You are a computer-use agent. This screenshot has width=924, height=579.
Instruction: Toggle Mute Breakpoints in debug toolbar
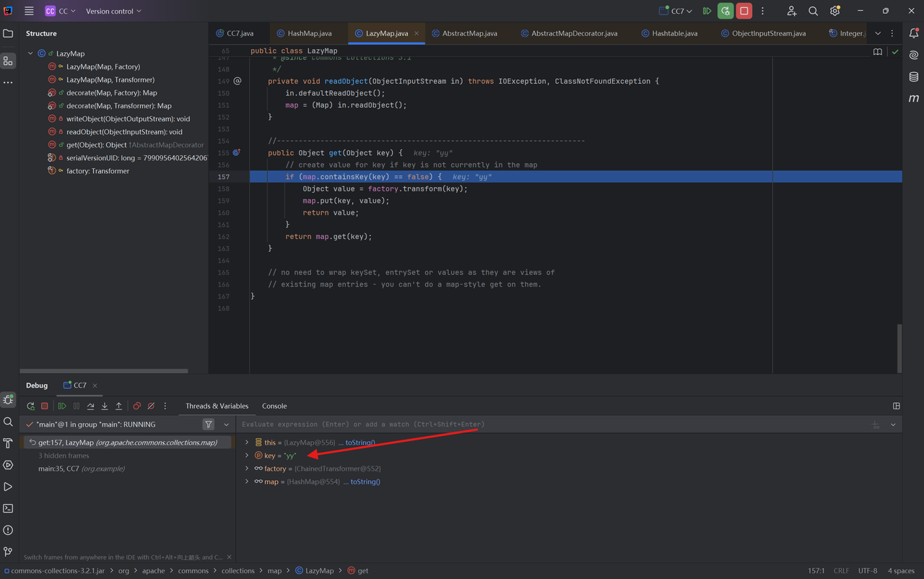(151, 406)
